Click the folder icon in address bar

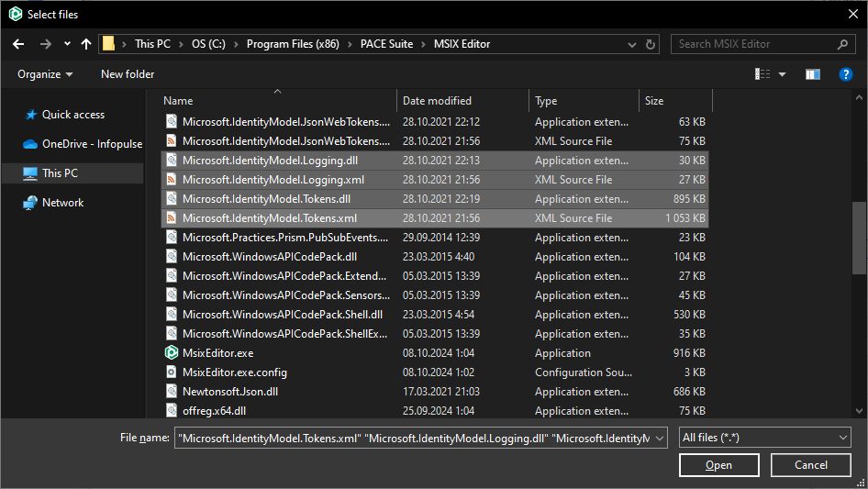(x=108, y=44)
